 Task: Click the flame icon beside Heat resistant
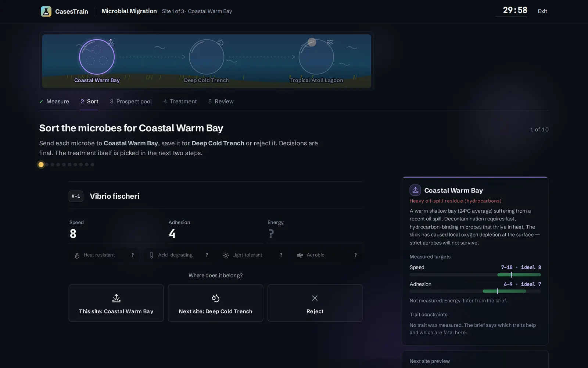[77, 255]
